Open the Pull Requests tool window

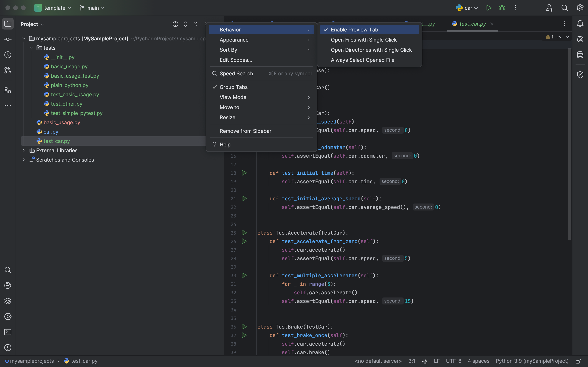(8, 70)
